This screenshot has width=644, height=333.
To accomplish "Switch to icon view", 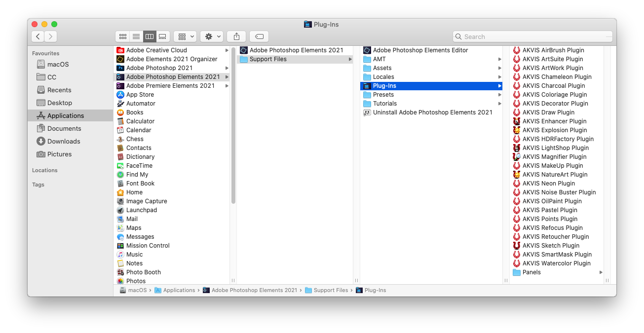I will click(x=122, y=37).
